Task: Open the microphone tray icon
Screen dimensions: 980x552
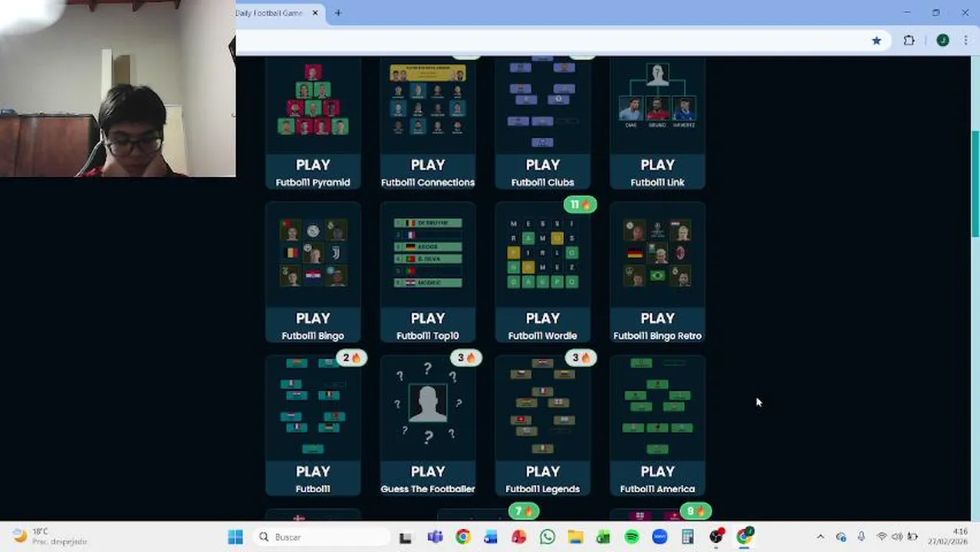Action: point(861,537)
